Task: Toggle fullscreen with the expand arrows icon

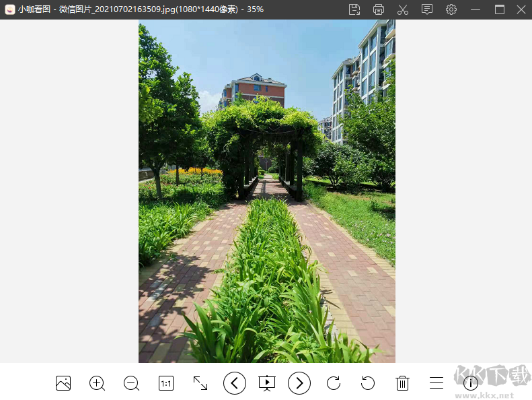Action: pos(200,383)
